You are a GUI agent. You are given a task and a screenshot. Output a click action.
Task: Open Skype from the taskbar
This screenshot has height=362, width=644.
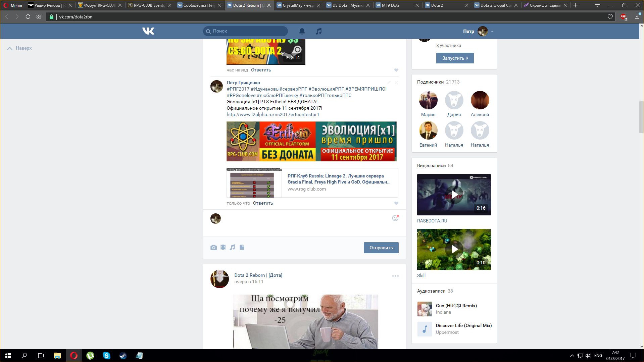[x=106, y=356]
